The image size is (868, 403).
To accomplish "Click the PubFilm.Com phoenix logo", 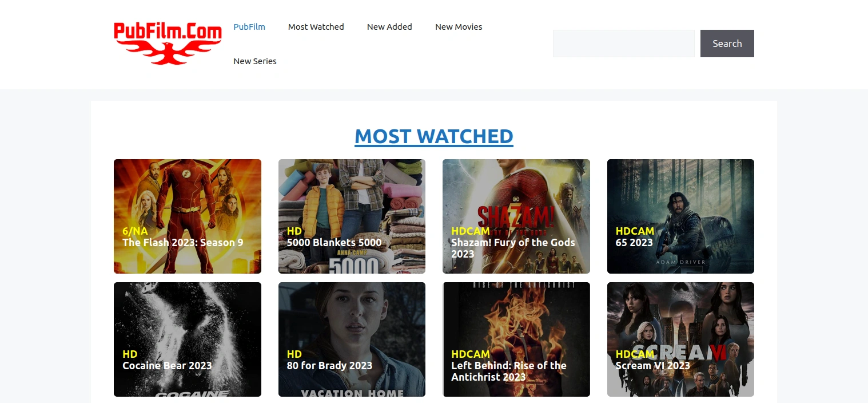I will click(x=168, y=44).
